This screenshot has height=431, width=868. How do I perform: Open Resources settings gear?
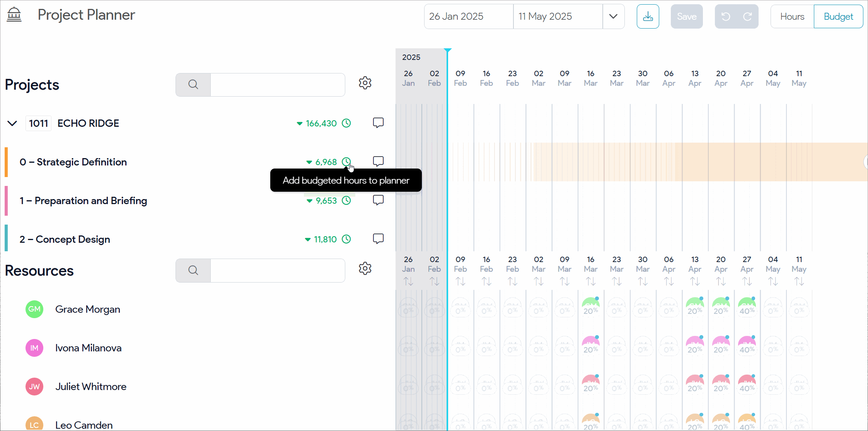pyautogui.click(x=365, y=268)
